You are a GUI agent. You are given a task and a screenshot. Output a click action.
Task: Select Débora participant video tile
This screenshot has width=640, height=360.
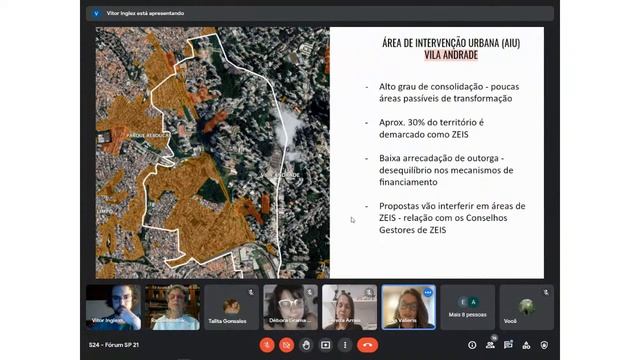290,307
